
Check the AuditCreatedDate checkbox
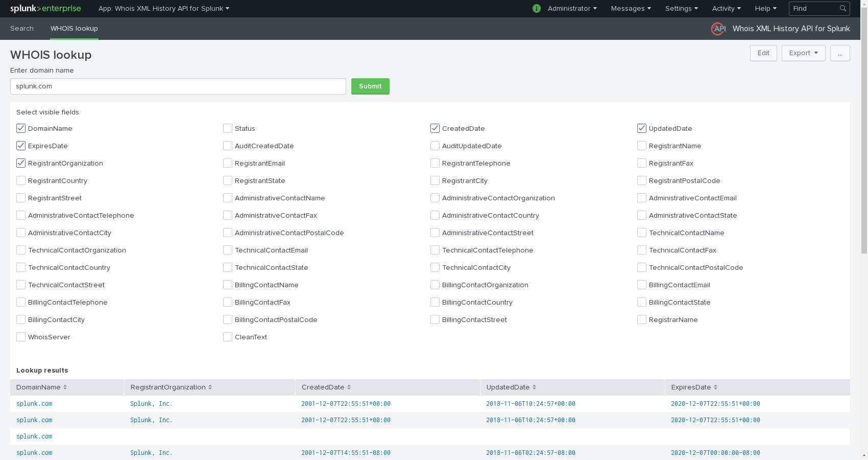coord(228,146)
